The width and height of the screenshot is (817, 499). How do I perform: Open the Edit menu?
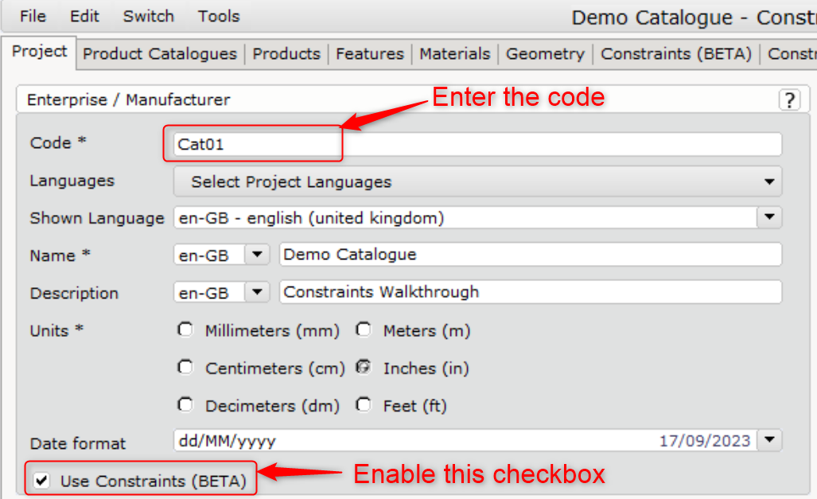tap(84, 16)
